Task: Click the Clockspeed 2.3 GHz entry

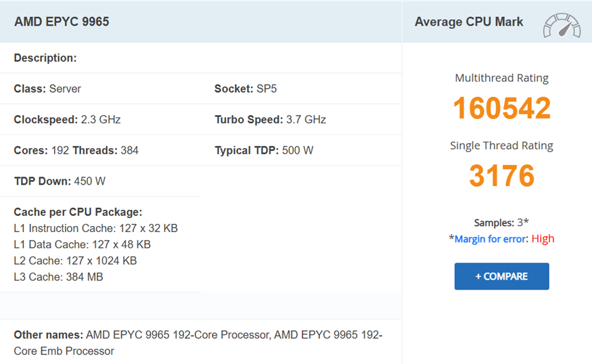Action: [x=67, y=120]
